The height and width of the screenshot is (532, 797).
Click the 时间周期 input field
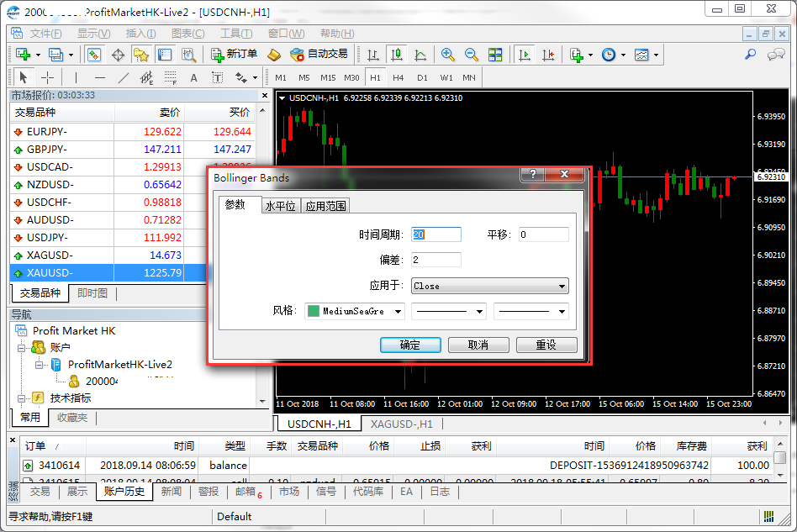(436, 234)
